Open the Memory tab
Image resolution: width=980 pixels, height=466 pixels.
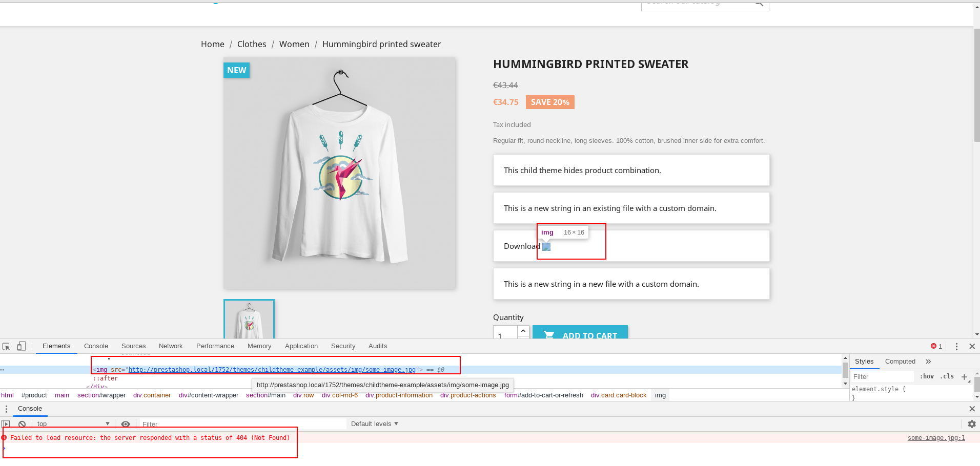(x=259, y=346)
